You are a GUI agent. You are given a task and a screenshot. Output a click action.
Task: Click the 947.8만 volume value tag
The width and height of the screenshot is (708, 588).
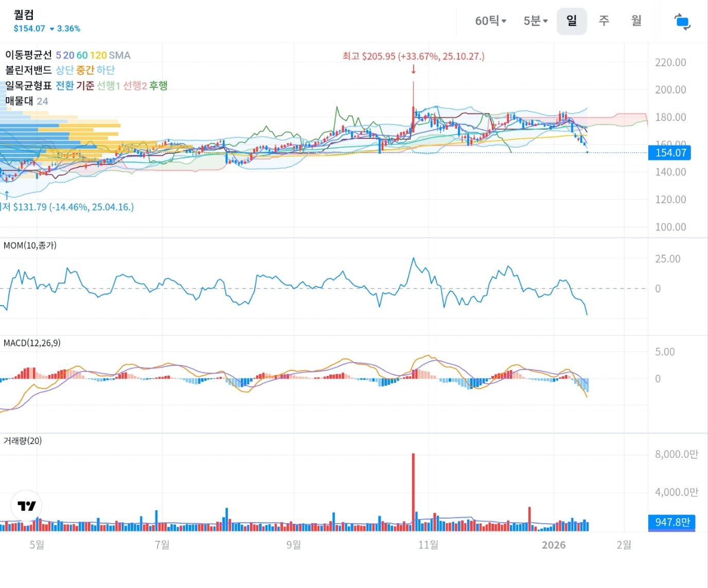pyautogui.click(x=671, y=522)
